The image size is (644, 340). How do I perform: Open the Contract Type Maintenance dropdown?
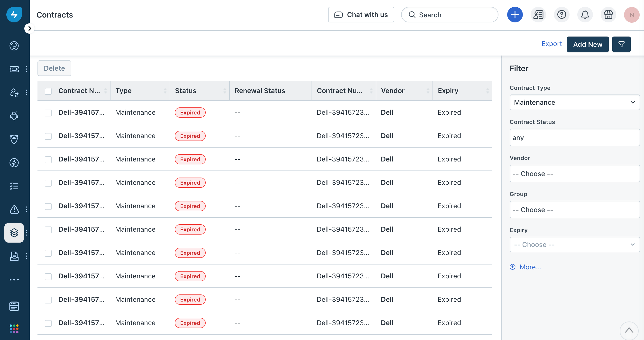(x=574, y=102)
